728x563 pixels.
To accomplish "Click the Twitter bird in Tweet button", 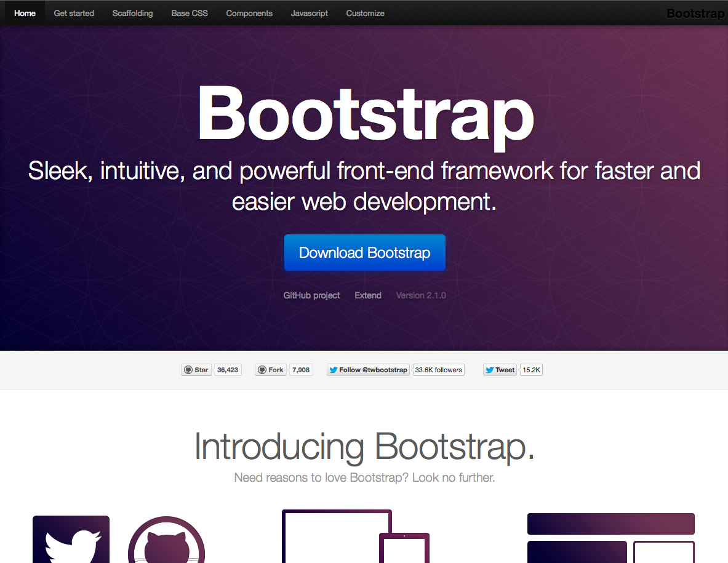I will 489,370.
